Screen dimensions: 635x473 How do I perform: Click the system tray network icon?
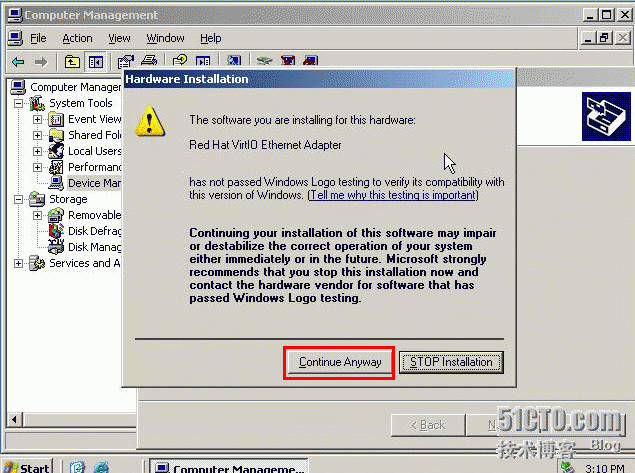(x=567, y=467)
